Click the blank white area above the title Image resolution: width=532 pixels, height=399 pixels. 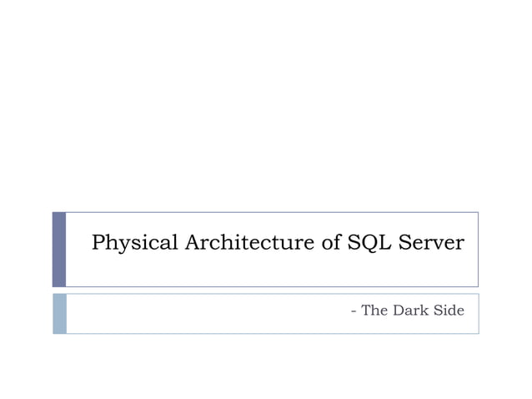267,109
